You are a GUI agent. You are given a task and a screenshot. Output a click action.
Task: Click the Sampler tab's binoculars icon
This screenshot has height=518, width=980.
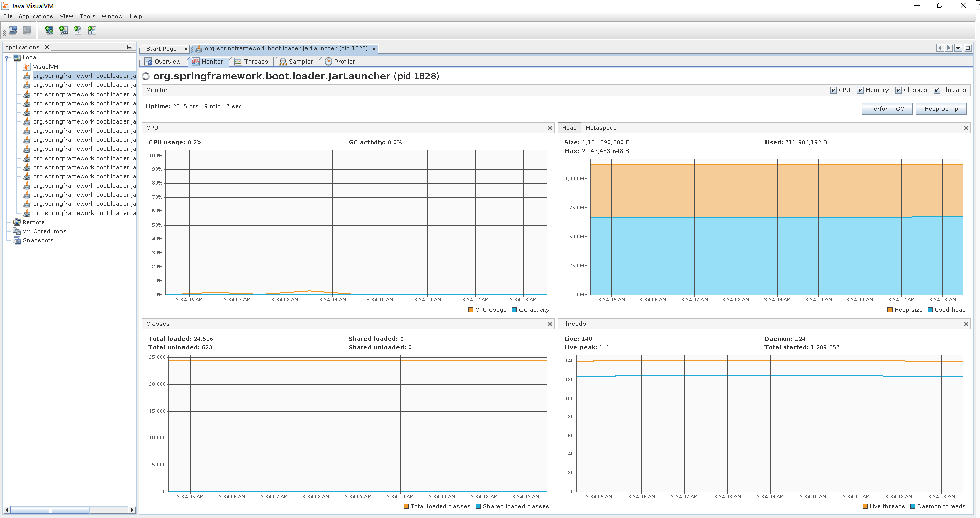pos(283,62)
